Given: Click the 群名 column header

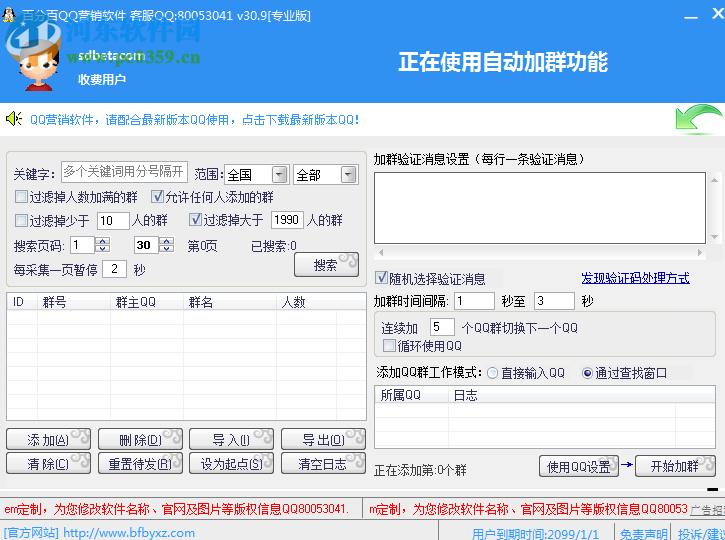Looking at the screenshot, I should click(x=230, y=302).
